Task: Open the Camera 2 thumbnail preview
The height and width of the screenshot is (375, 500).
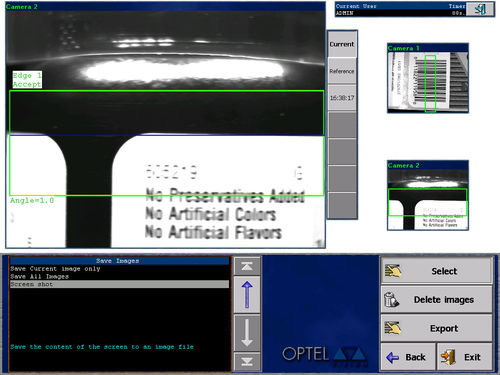Action: coord(428,195)
